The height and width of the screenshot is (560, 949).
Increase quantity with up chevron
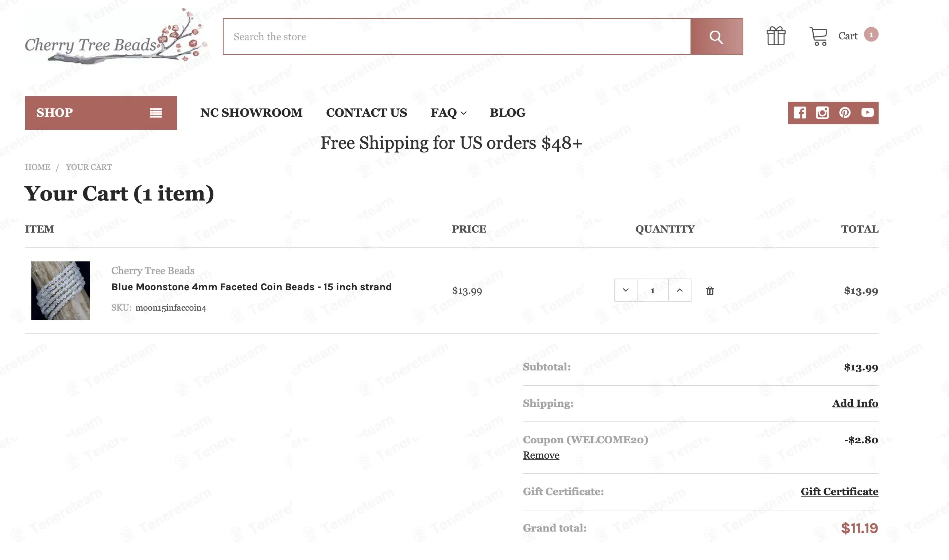(679, 290)
